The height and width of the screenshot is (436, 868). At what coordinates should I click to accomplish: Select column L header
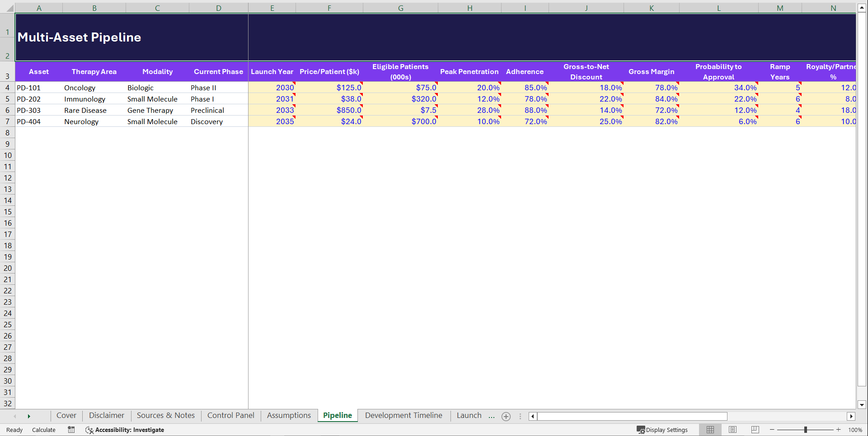(718, 8)
